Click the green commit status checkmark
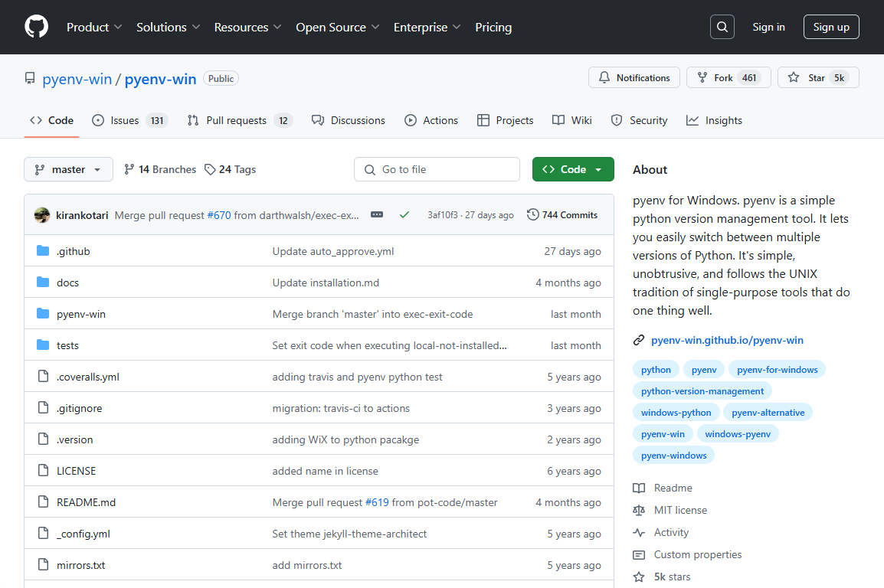884x588 pixels. tap(404, 214)
